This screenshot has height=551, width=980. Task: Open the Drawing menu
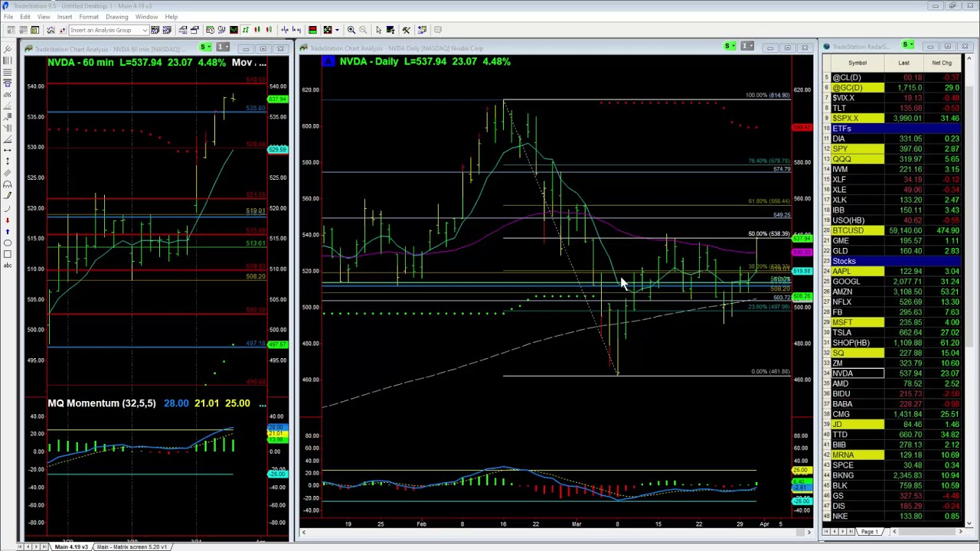click(116, 16)
